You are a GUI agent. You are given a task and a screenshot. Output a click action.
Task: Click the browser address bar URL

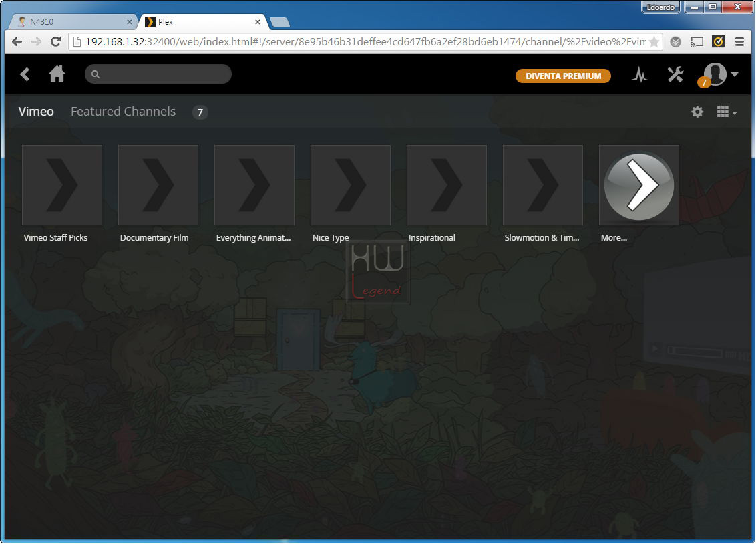coord(365,42)
